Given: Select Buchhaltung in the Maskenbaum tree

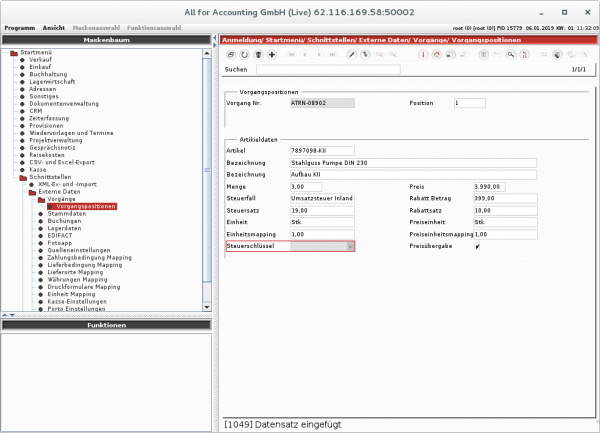Looking at the screenshot, I should (49, 74).
